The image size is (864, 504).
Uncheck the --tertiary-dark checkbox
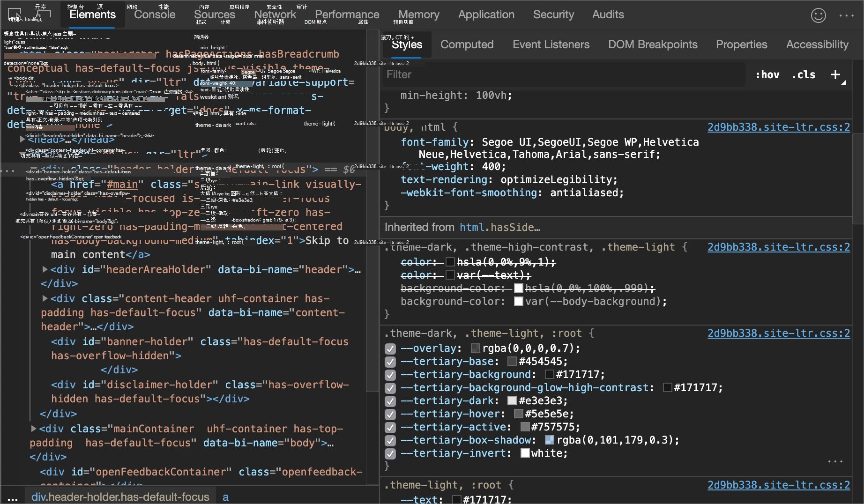(x=390, y=401)
